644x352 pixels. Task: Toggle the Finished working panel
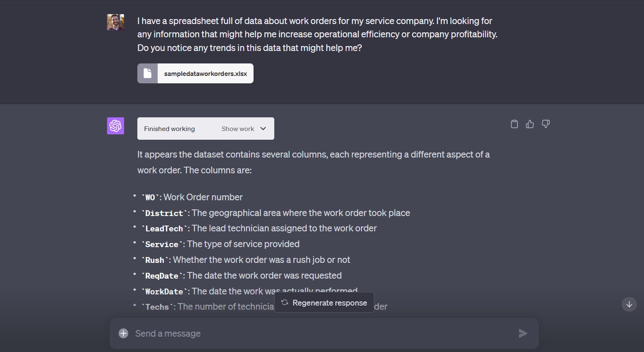click(169, 129)
